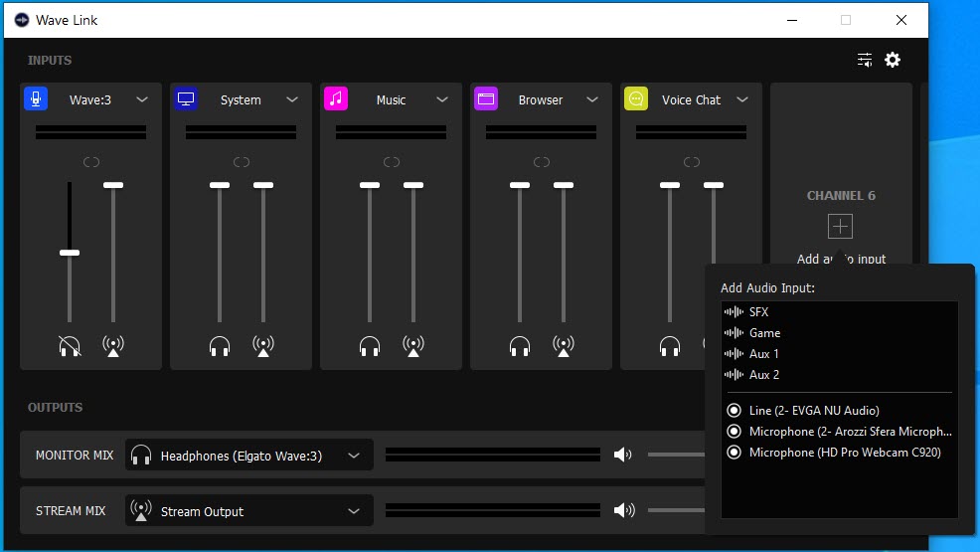Click the Stream Mix volume slider
Screen dimensions: 980x552
point(676,510)
